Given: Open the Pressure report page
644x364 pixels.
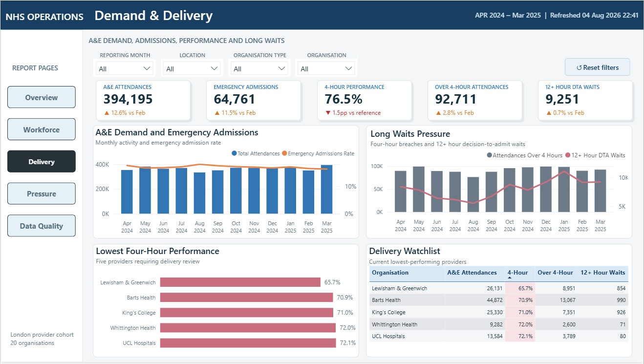Looking at the screenshot, I should point(42,193).
